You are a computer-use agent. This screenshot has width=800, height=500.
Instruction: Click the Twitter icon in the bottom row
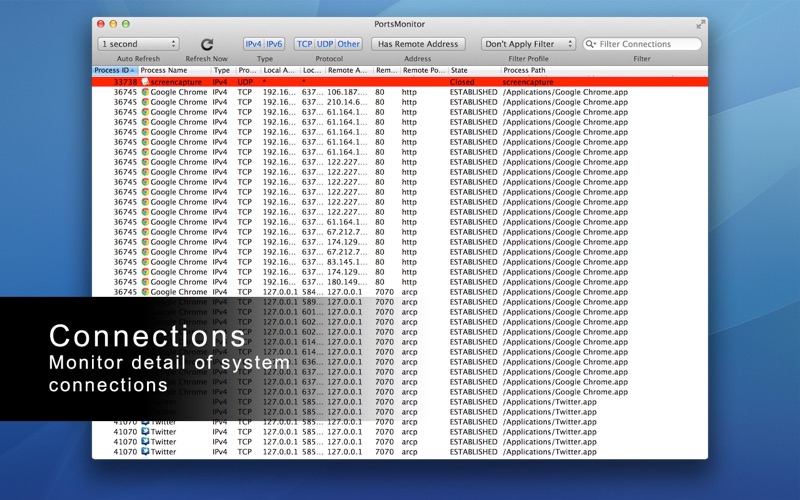[x=145, y=452]
